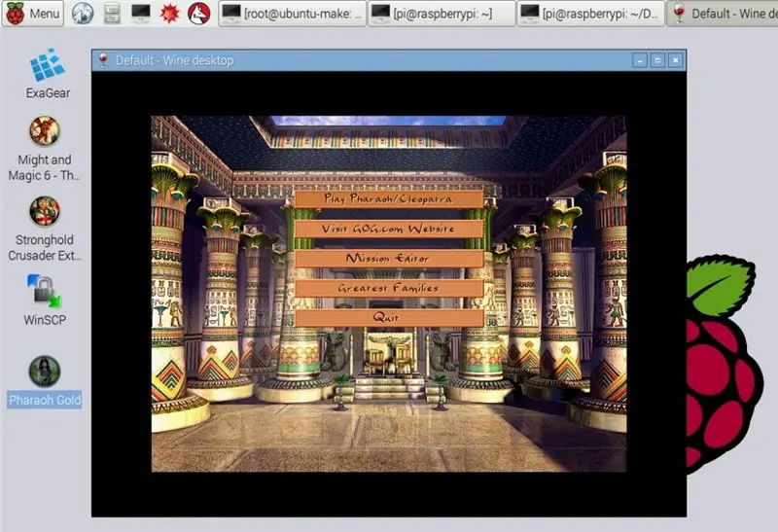
Task: Switch to pi@raspberrypi: ~/D... terminal task
Action: pyautogui.click(x=590, y=14)
